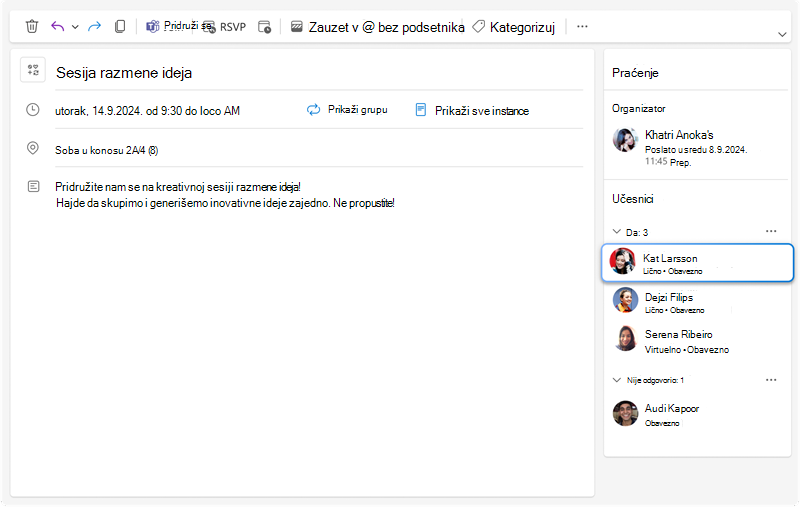
Task: Open organizer Khatri Anoka's avatar
Action: click(x=625, y=140)
